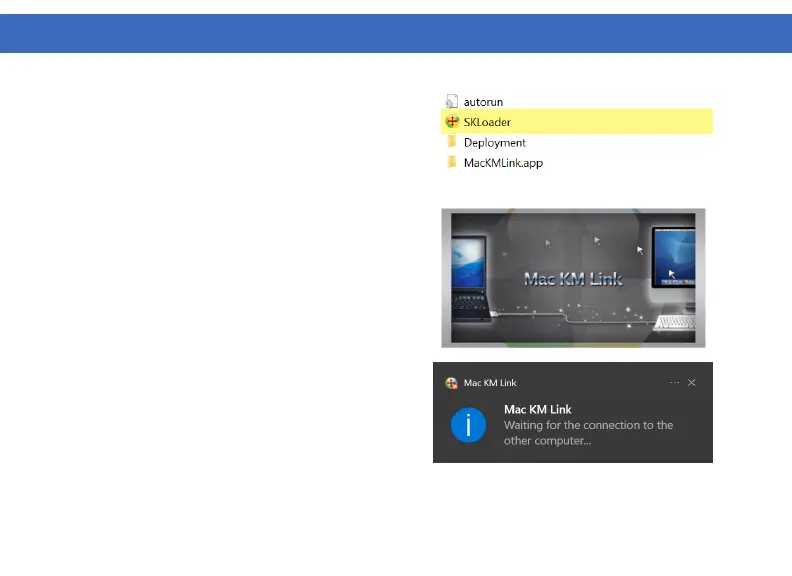Click the Deployment folder icon
This screenshot has width=792, height=576.
click(452, 142)
